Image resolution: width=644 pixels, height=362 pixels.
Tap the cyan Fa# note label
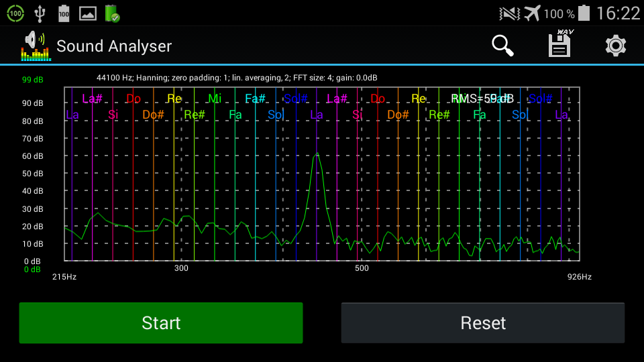255,99
